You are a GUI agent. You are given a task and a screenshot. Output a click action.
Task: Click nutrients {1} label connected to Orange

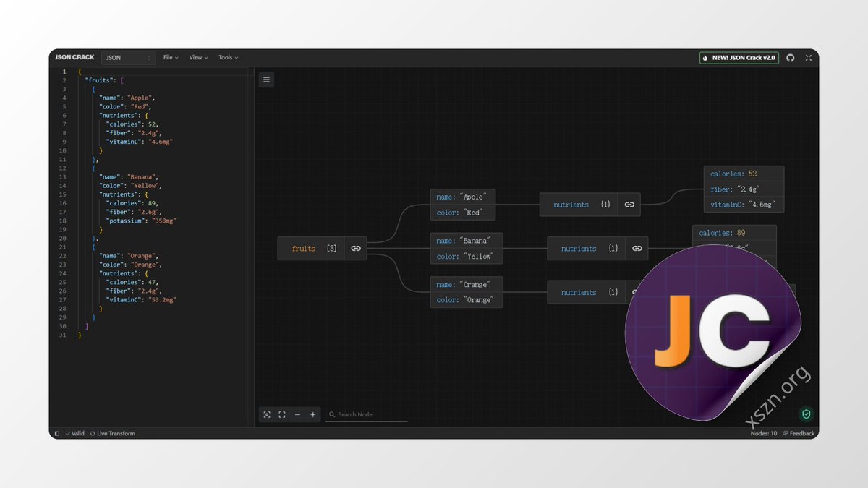[x=590, y=292]
